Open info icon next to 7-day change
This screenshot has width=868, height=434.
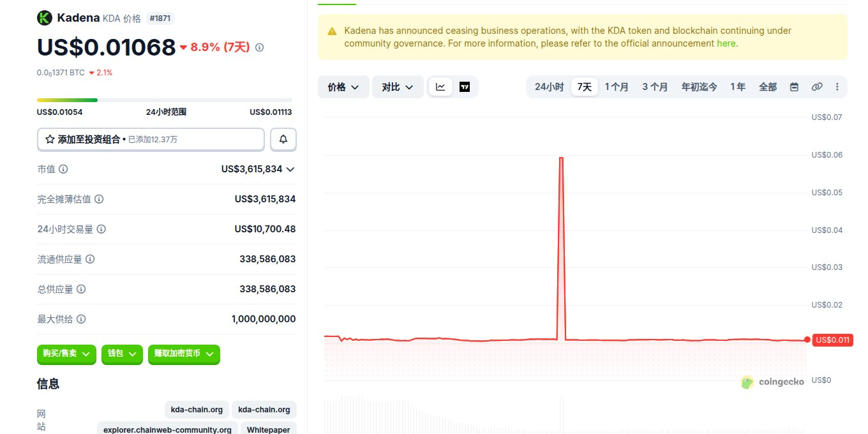tap(259, 47)
